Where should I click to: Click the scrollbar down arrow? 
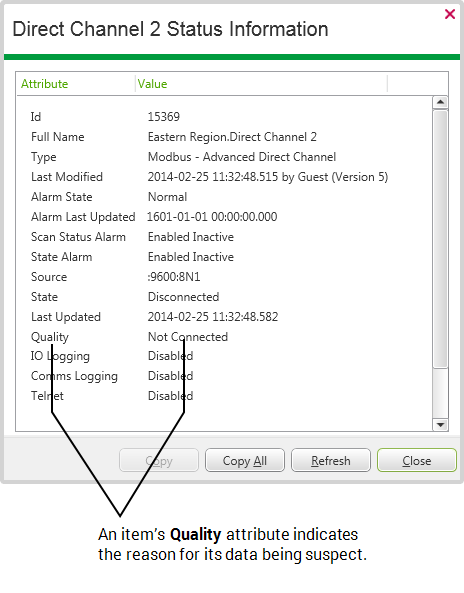[440, 424]
